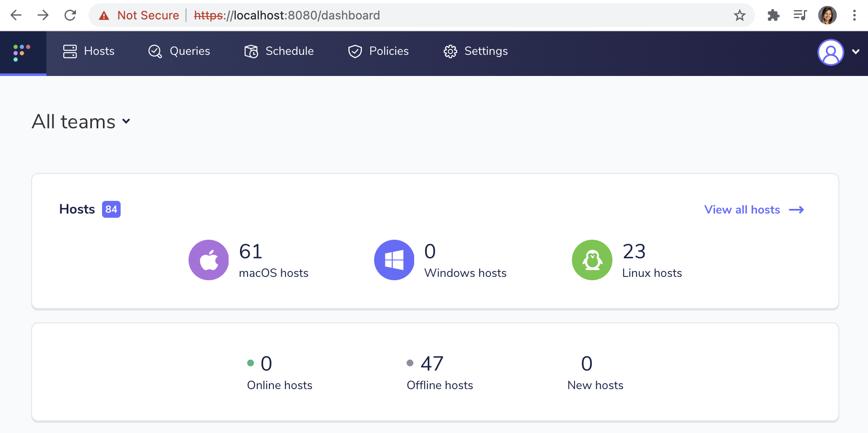The image size is (868, 433).
Task: Click the Schedule calendar icon
Action: coord(251,51)
